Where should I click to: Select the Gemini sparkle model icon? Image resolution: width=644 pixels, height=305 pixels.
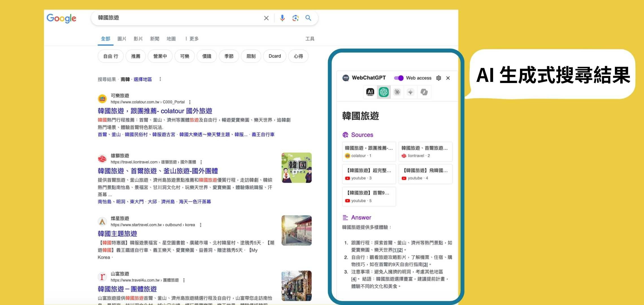pyautogui.click(x=410, y=92)
